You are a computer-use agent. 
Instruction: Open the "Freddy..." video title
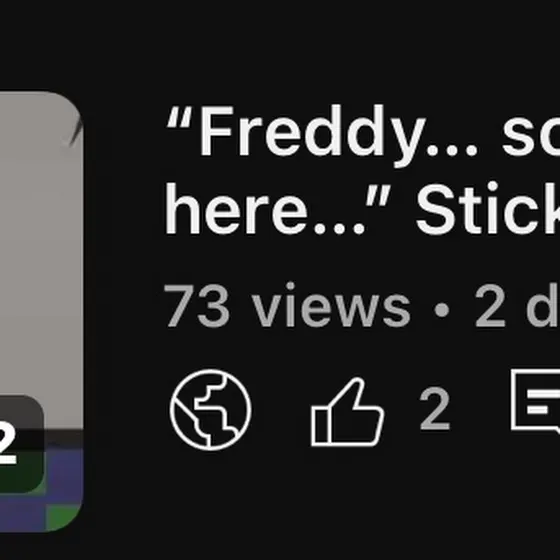[x=362, y=170]
